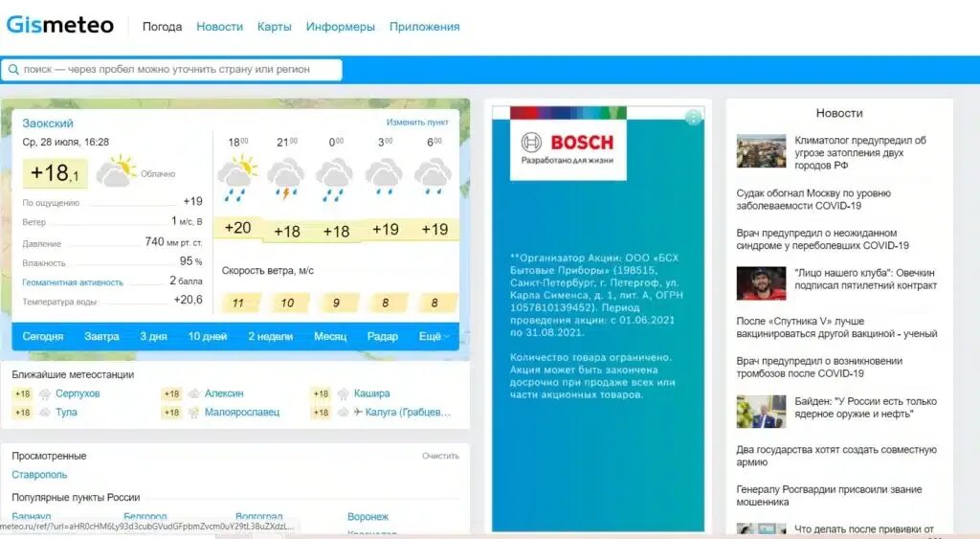Open the flooding threat news thumbnail

click(x=761, y=150)
